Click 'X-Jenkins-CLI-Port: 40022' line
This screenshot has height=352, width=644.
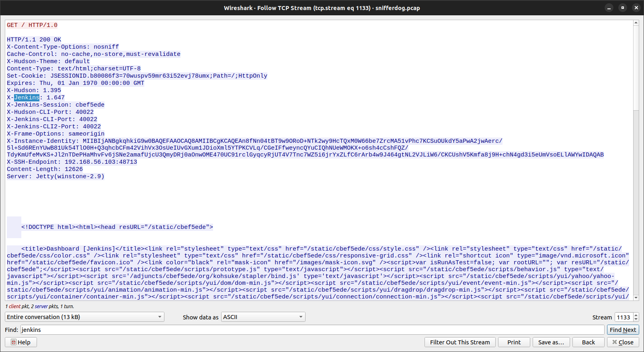pyautogui.click(x=52, y=119)
